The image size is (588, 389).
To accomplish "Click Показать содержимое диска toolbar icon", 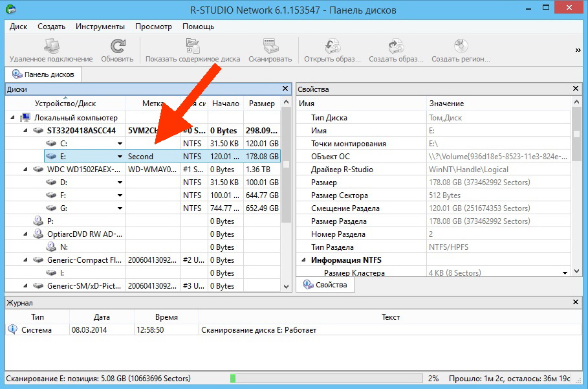I will (193, 47).
